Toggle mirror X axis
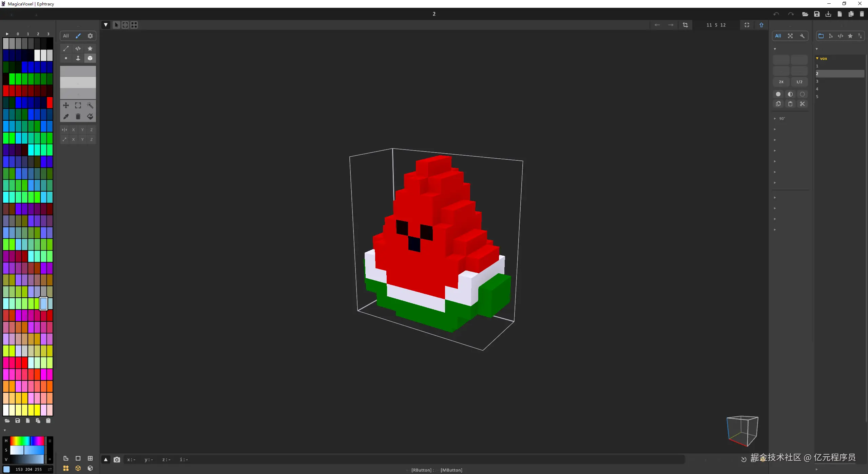 [x=73, y=130]
